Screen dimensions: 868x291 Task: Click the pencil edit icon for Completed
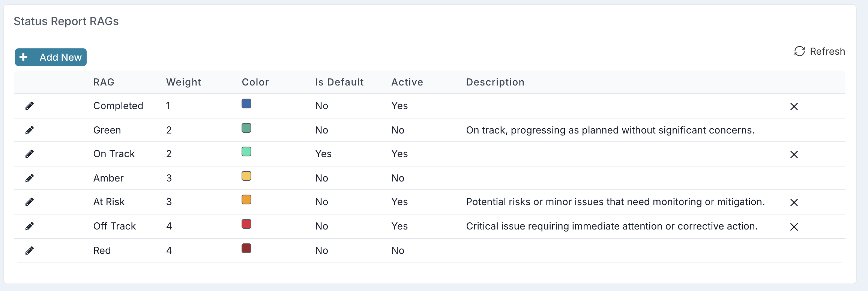[x=30, y=106]
